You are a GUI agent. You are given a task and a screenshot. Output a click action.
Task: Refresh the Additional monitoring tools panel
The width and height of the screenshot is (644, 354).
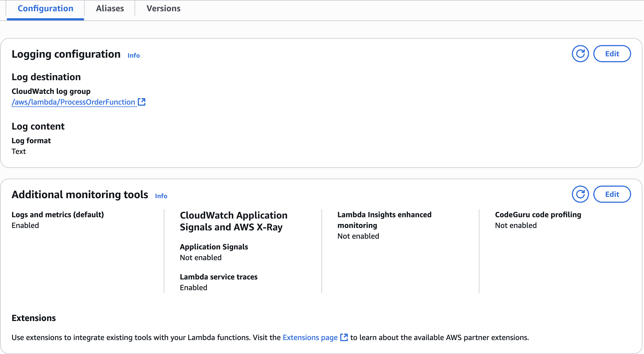[x=580, y=194]
